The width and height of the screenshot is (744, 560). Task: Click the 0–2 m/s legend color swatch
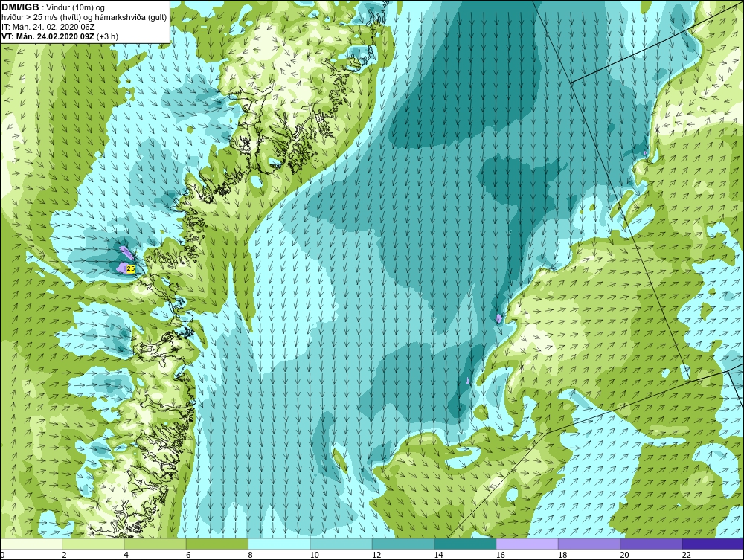pyautogui.click(x=31, y=544)
